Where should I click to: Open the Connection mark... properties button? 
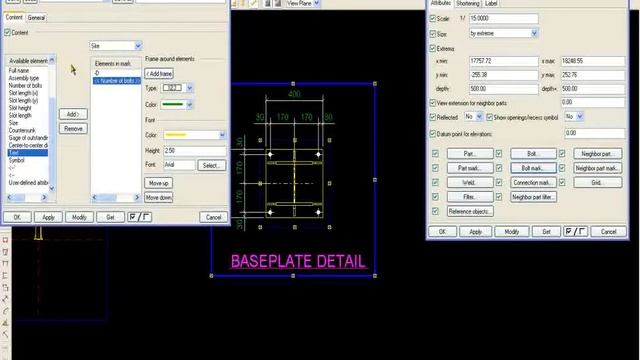533,182
